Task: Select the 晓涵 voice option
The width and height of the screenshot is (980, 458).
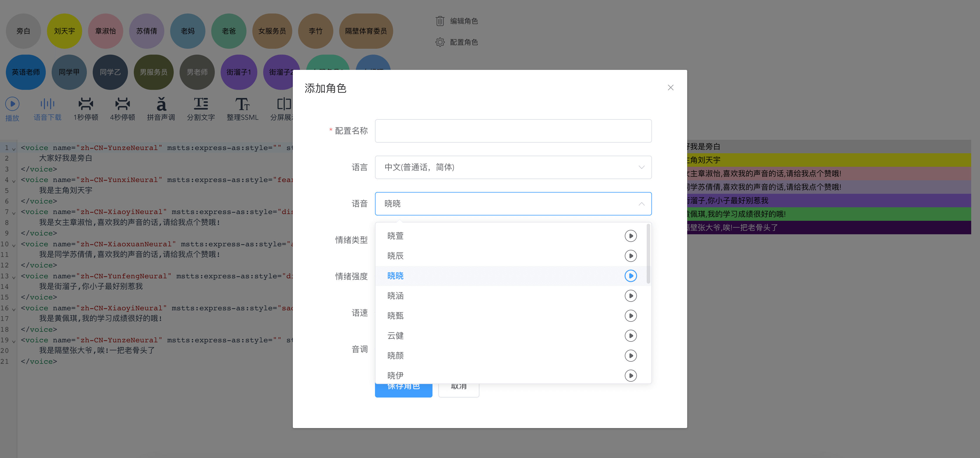Action: coord(395,295)
